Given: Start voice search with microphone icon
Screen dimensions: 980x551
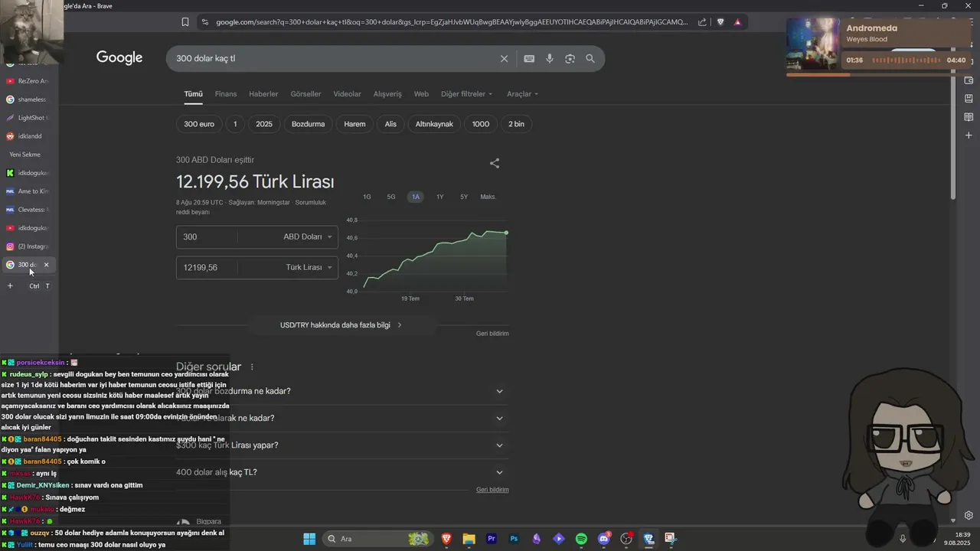Looking at the screenshot, I should 550,59.
